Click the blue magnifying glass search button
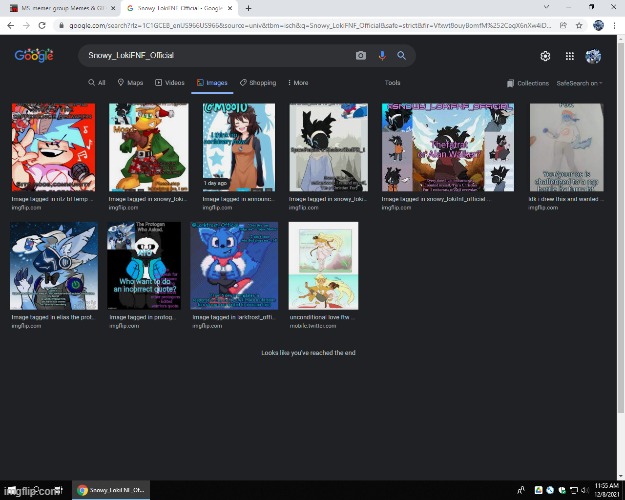 click(401, 56)
